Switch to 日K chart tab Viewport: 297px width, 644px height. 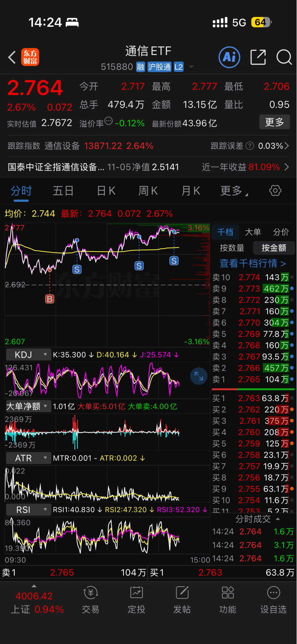point(106,191)
